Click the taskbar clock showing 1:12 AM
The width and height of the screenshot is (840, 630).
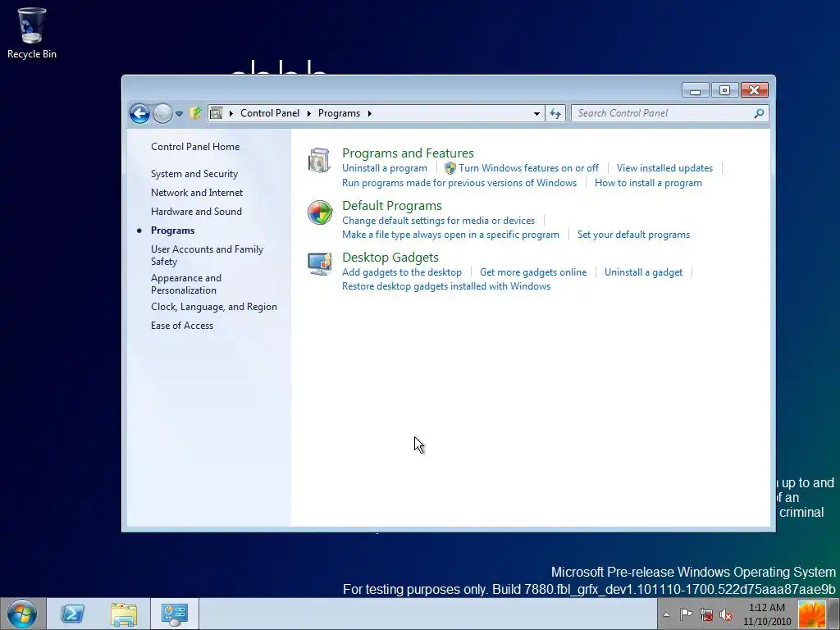[767, 614]
